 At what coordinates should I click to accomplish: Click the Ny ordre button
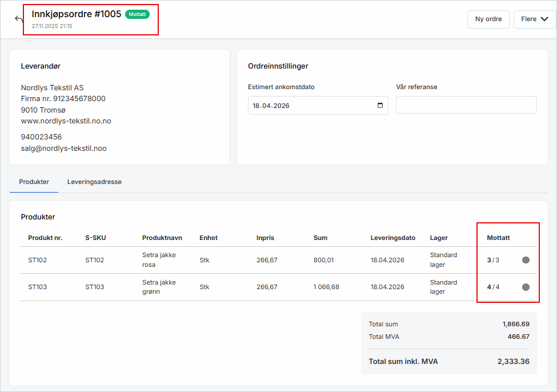pos(488,19)
